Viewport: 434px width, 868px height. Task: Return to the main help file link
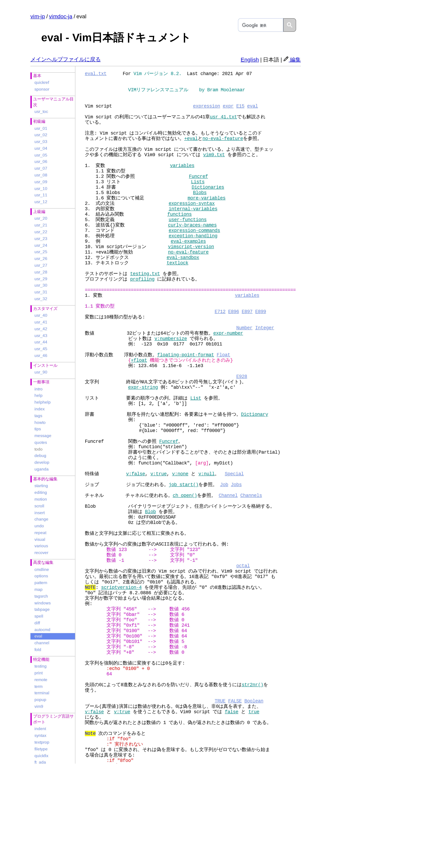point(65,59)
